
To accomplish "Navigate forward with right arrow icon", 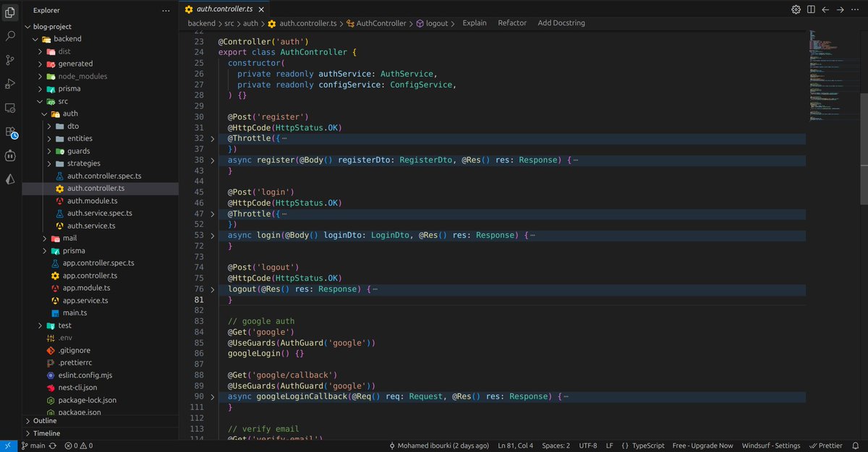I will coord(841,9).
